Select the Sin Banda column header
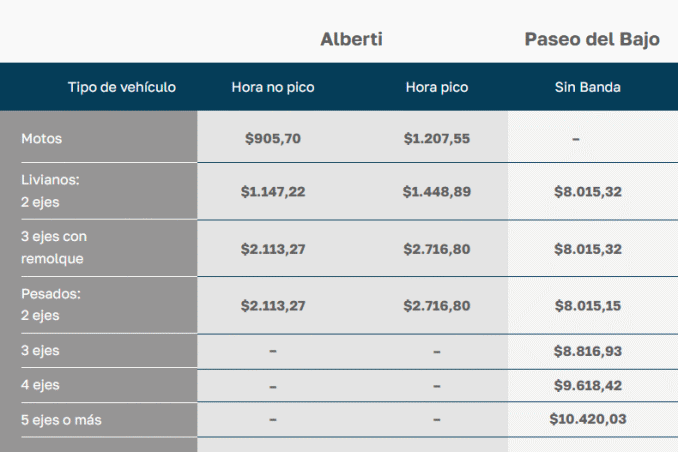 click(x=587, y=87)
